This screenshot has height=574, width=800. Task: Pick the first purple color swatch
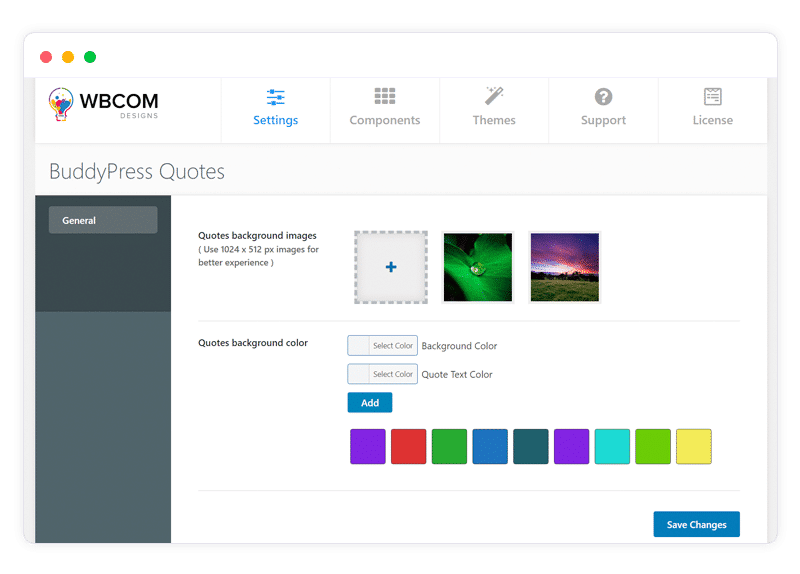[368, 446]
